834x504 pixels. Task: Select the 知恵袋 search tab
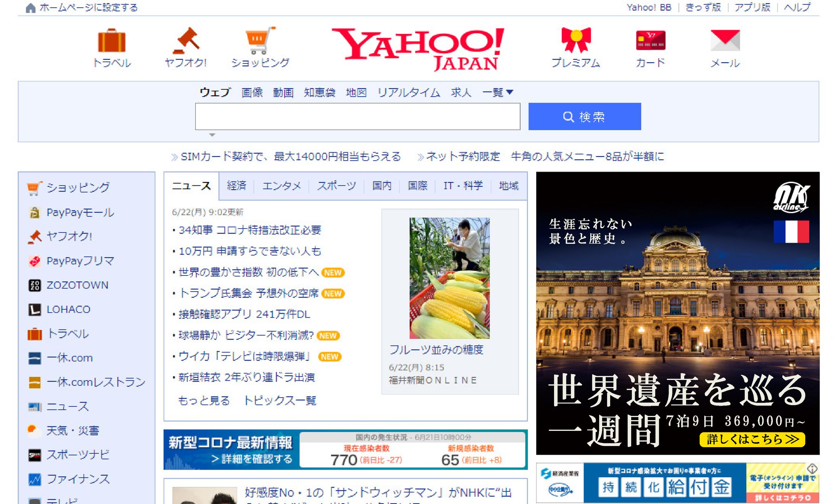[x=320, y=92]
